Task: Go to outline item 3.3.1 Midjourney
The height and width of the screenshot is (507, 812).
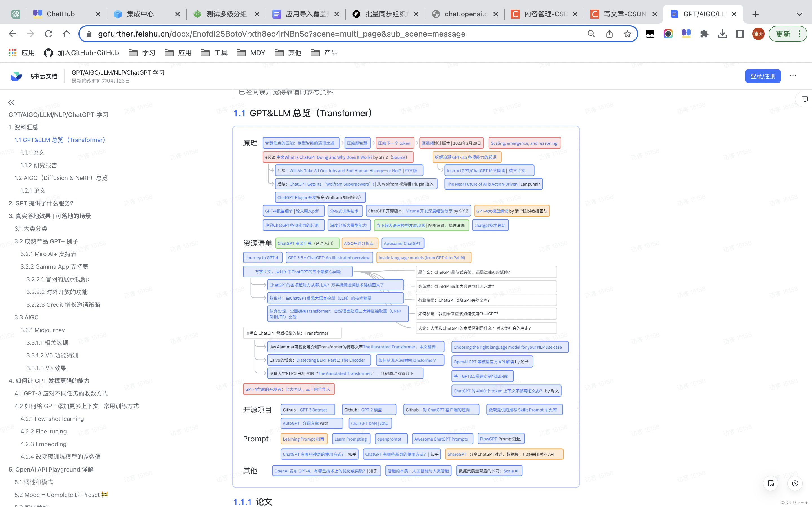Action: [43, 330]
